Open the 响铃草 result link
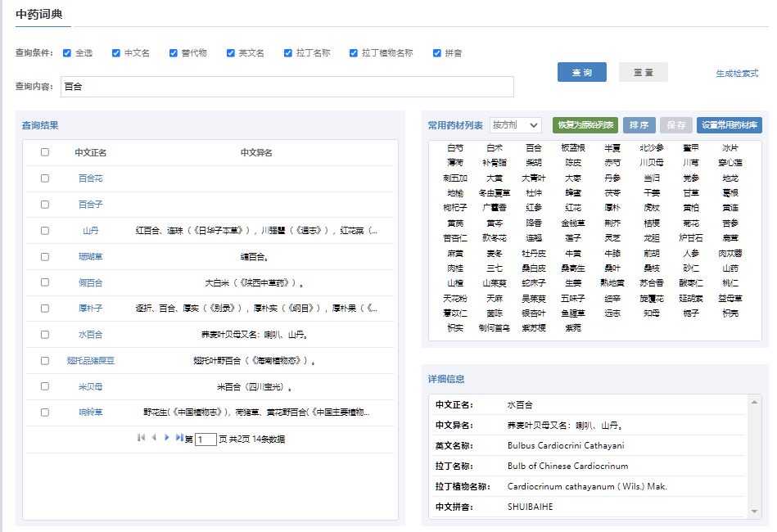 pos(91,413)
